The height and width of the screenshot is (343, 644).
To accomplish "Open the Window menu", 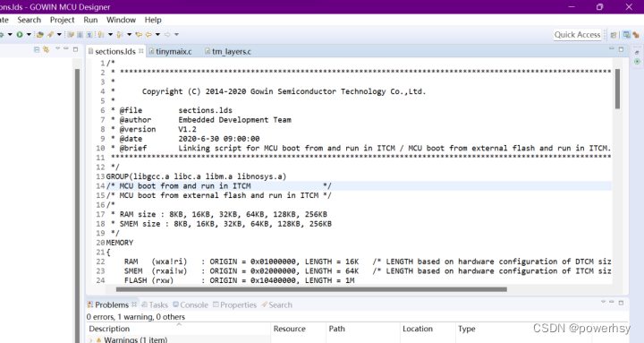I will (x=121, y=20).
